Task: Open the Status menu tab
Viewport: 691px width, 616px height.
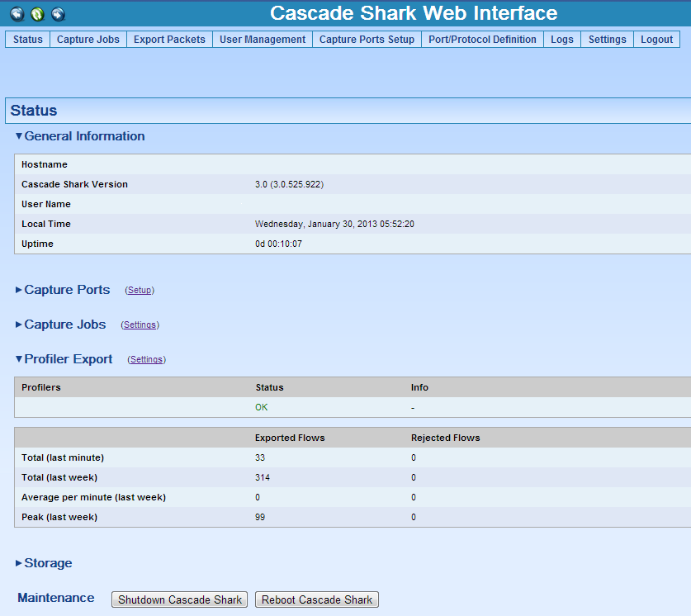Action: (x=27, y=40)
